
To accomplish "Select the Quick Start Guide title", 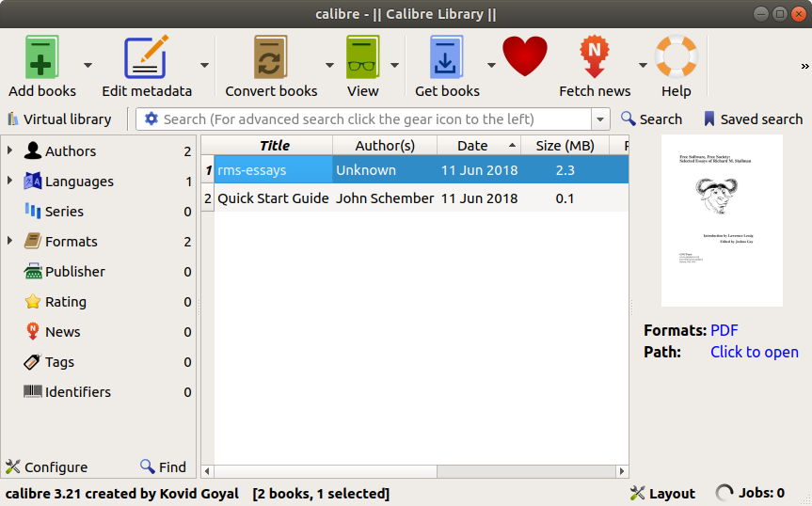I will pos(273,198).
